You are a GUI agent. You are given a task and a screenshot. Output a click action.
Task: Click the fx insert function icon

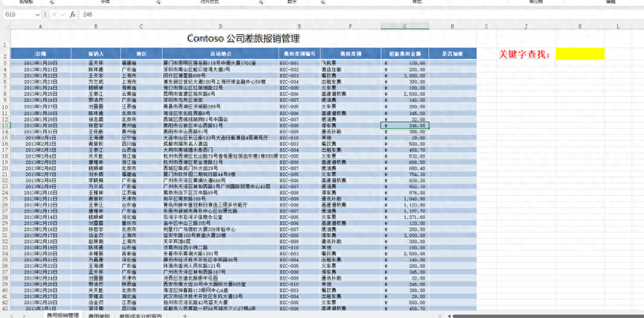click(72, 14)
